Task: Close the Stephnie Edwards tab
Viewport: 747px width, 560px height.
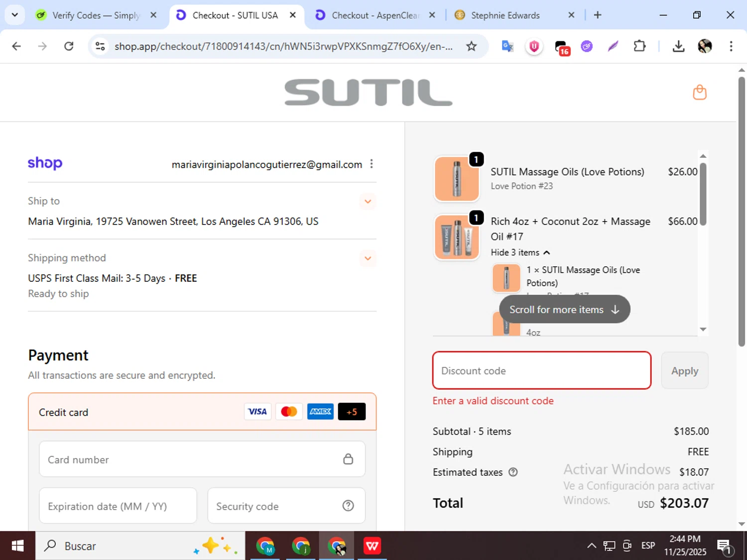Action: coord(571,15)
